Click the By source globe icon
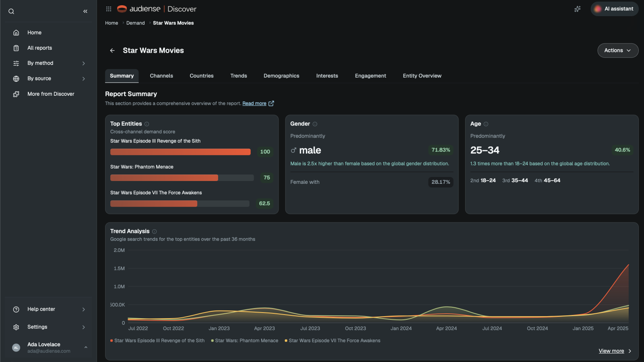This screenshot has width=644, height=362. [x=16, y=79]
